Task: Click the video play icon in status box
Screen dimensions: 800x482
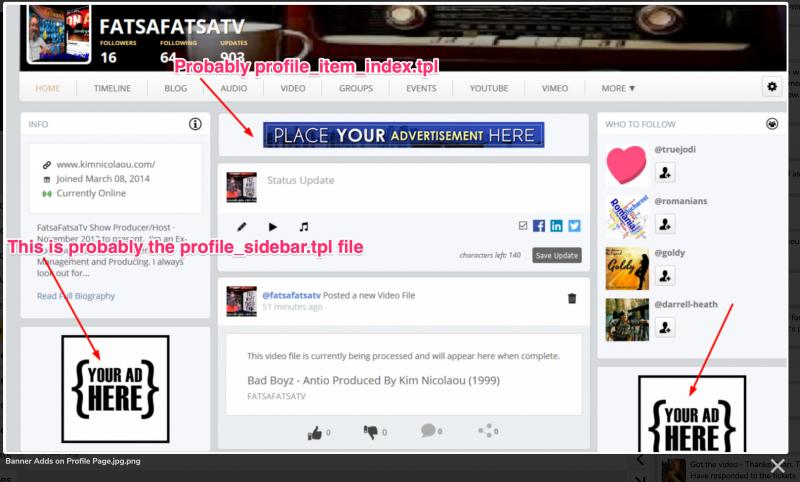Action: tap(273, 227)
